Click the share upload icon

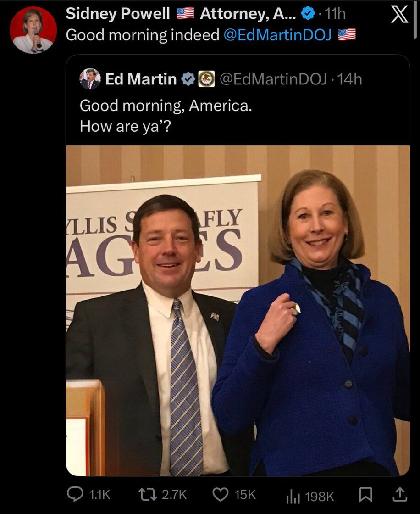click(399, 494)
